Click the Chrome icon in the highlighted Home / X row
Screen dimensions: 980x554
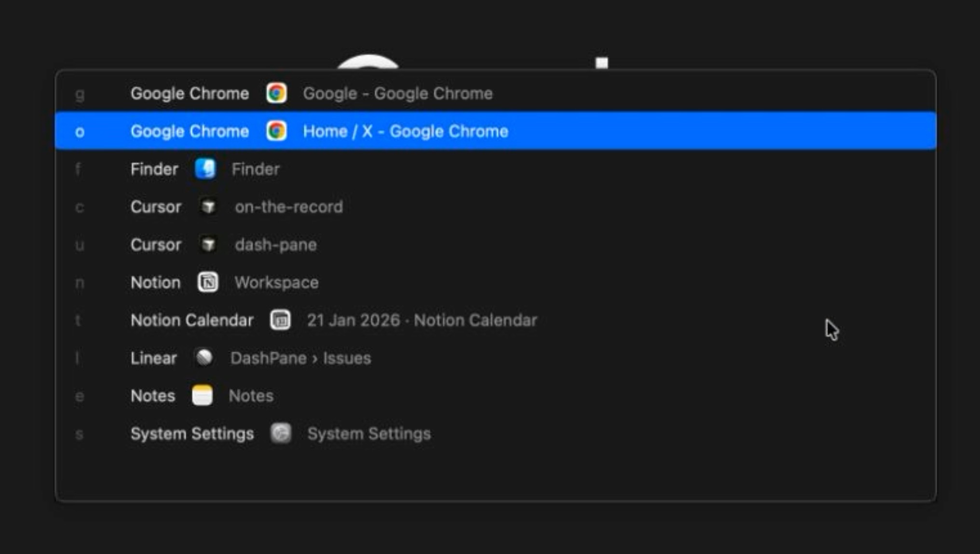tap(276, 131)
